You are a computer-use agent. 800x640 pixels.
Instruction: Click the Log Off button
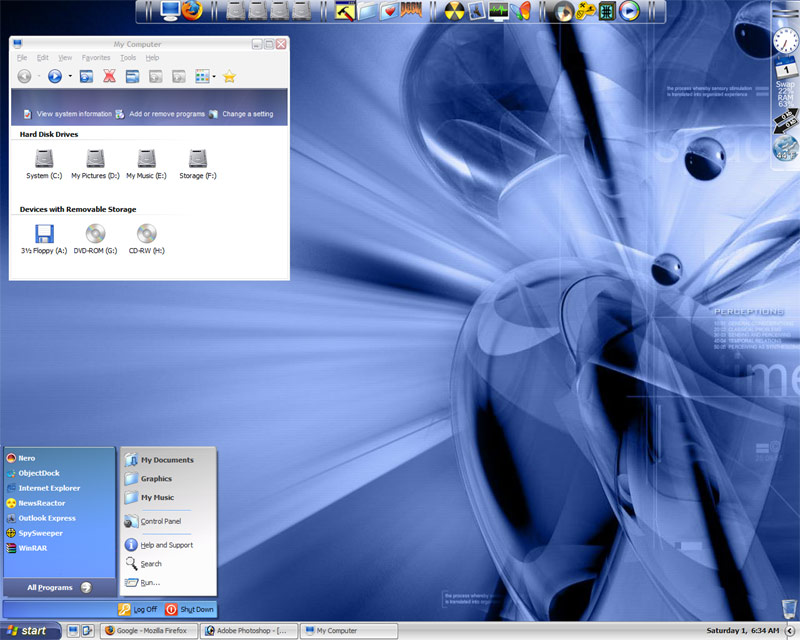click(x=138, y=609)
